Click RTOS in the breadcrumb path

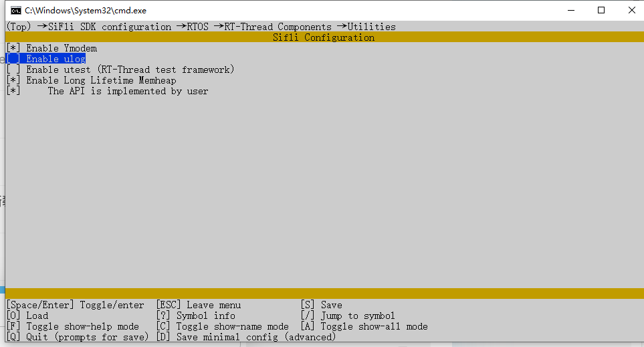(197, 27)
